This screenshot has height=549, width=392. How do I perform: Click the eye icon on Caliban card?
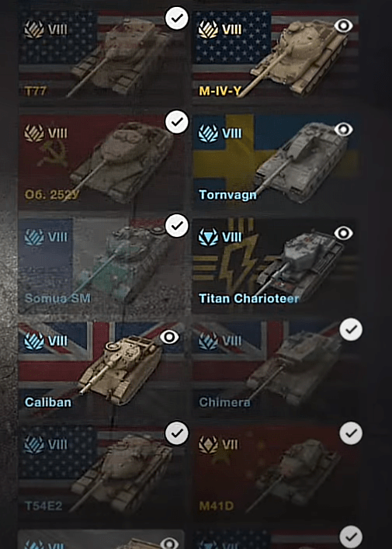169,337
